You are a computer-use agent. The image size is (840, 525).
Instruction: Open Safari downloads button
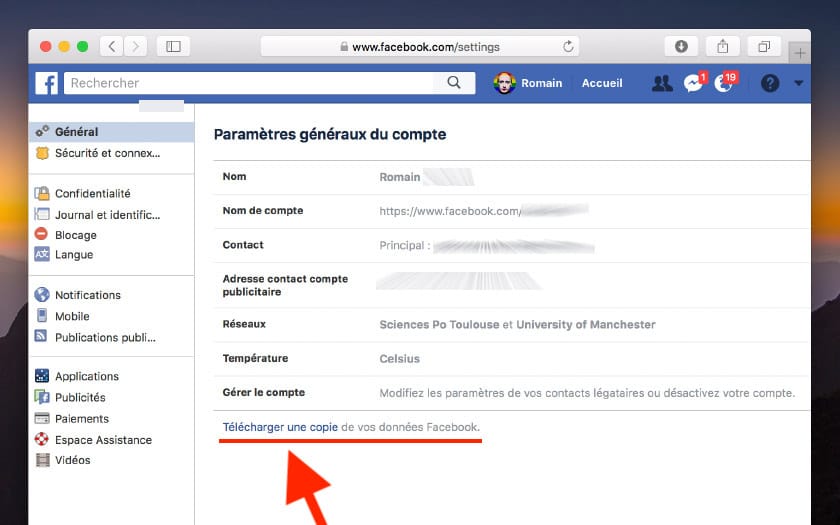681,47
